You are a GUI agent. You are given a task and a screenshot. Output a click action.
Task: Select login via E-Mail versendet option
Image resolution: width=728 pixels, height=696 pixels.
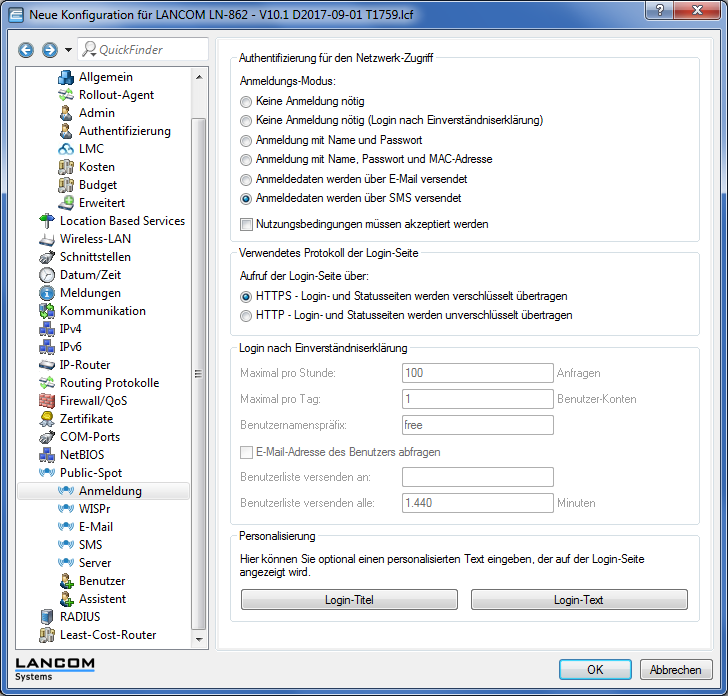[x=247, y=179]
